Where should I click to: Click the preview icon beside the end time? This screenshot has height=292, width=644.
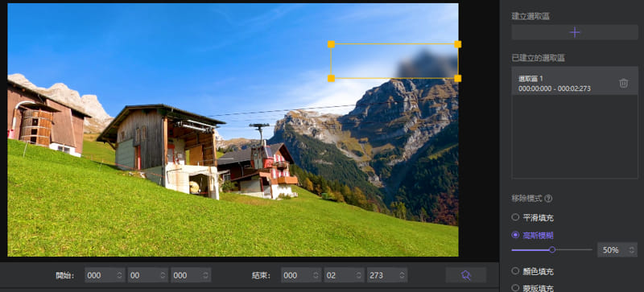click(466, 275)
